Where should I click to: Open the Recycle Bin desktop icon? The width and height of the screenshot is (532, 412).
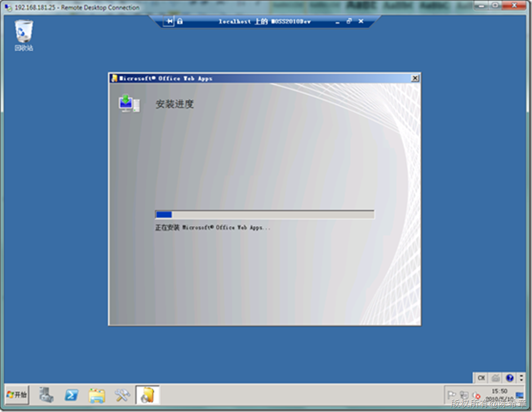click(x=24, y=35)
